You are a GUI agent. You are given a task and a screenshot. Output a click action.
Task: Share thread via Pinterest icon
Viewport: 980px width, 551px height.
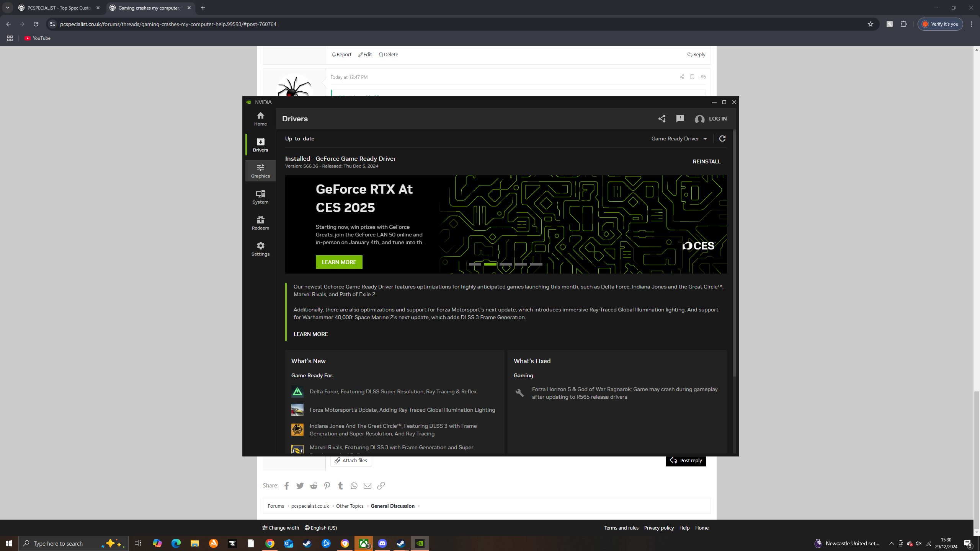point(327,486)
